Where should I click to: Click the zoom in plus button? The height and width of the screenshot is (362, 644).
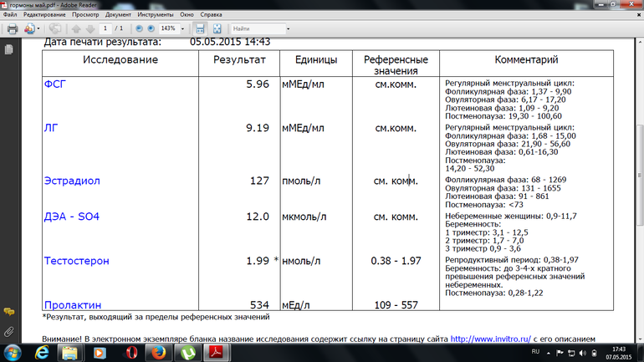point(151,28)
